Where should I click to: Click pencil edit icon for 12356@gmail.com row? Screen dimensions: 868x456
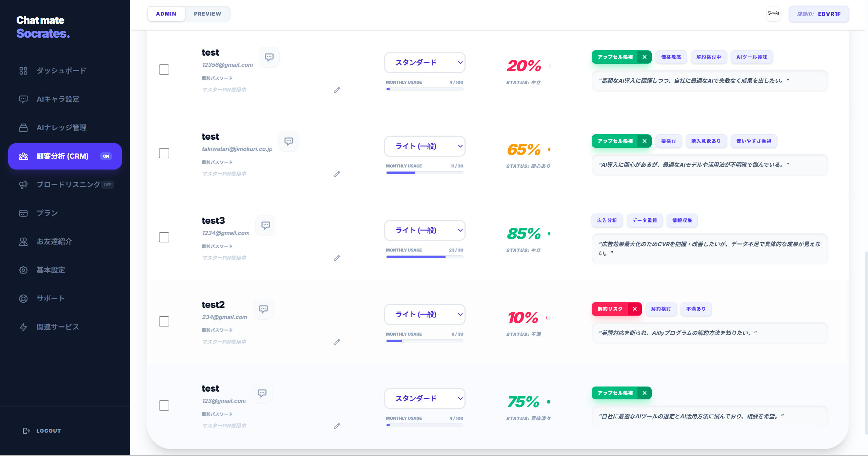tap(337, 90)
